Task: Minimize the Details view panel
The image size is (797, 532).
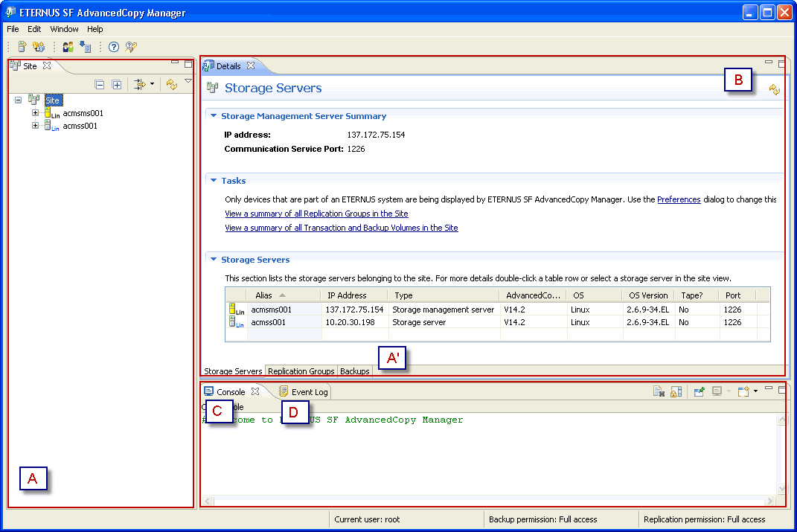Action: 769,62
